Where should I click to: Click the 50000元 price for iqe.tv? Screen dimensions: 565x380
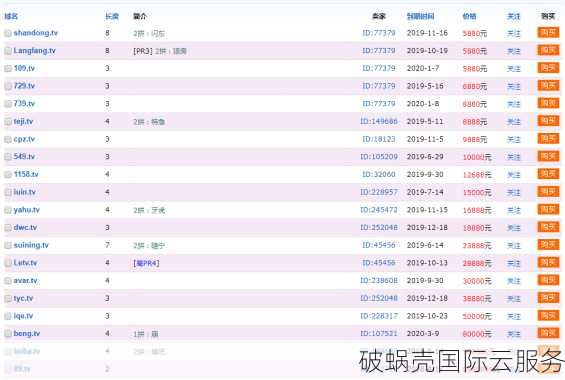477,316
